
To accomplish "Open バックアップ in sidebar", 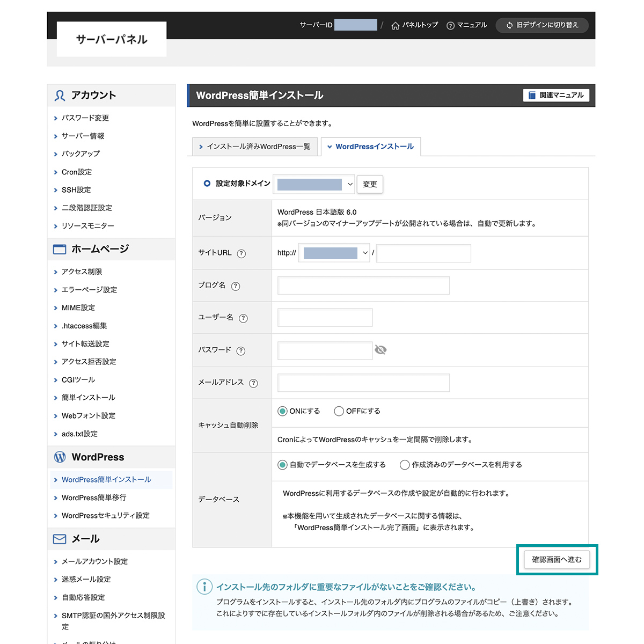I will pos(80,154).
